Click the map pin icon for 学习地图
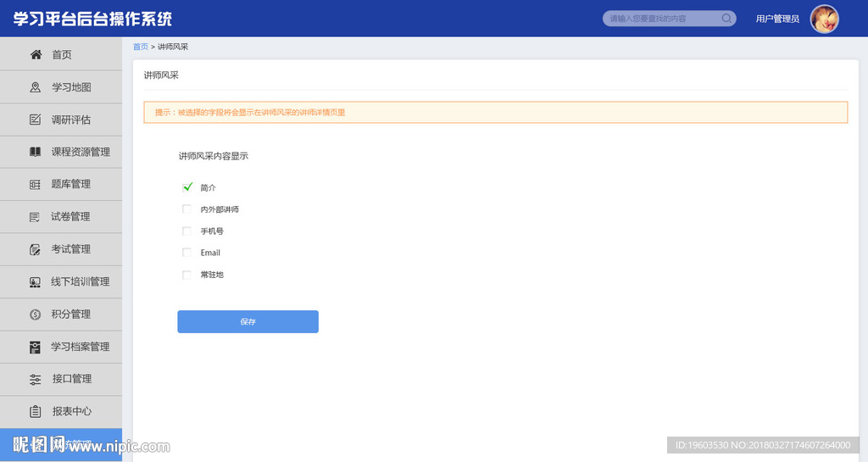 36,87
